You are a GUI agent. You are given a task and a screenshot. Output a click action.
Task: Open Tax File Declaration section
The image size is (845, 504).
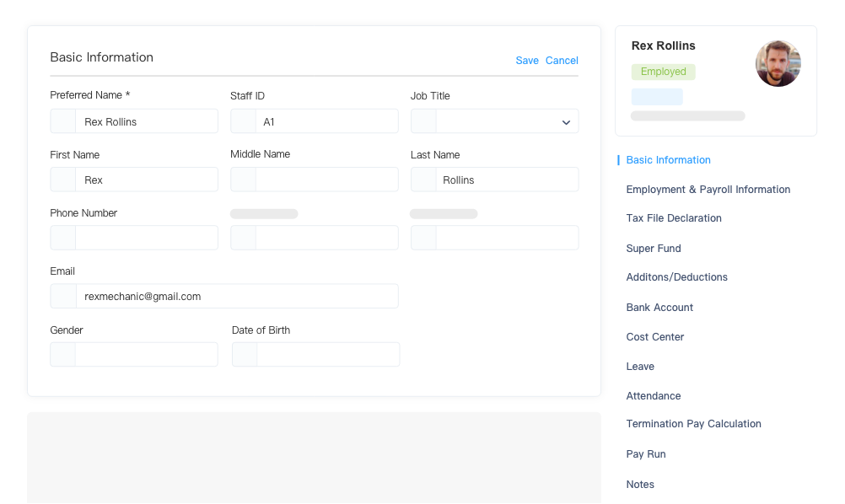click(674, 218)
